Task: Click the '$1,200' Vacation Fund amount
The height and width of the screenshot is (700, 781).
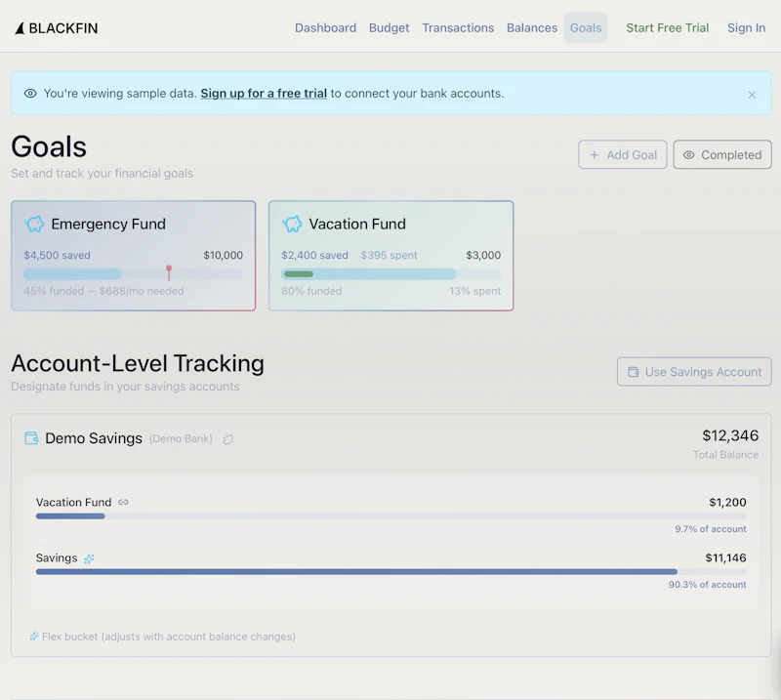Action: click(727, 502)
